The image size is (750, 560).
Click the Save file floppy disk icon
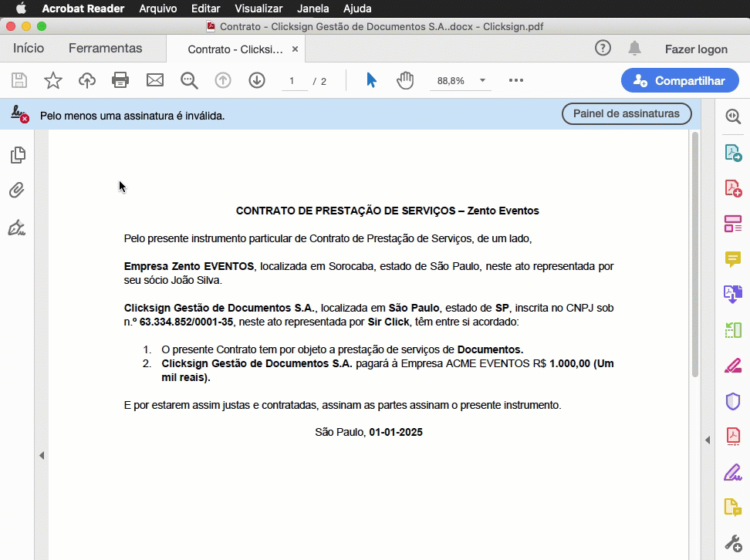tap(19, 80)
